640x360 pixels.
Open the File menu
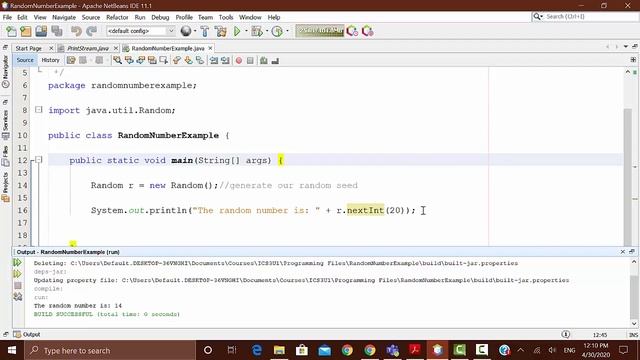pyautogui.click(x=7, y=17)
